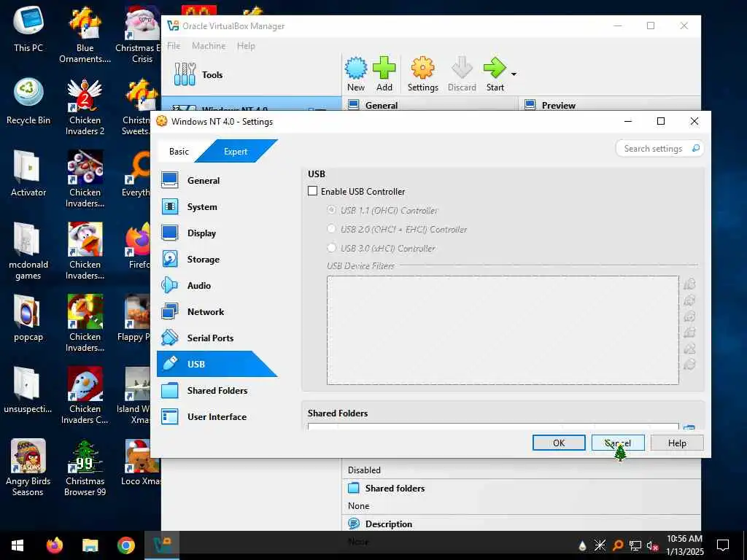This screenshot has height=560, width=747.
Task: Click the Shared folders section header in Manager
Action: (395, 488)
